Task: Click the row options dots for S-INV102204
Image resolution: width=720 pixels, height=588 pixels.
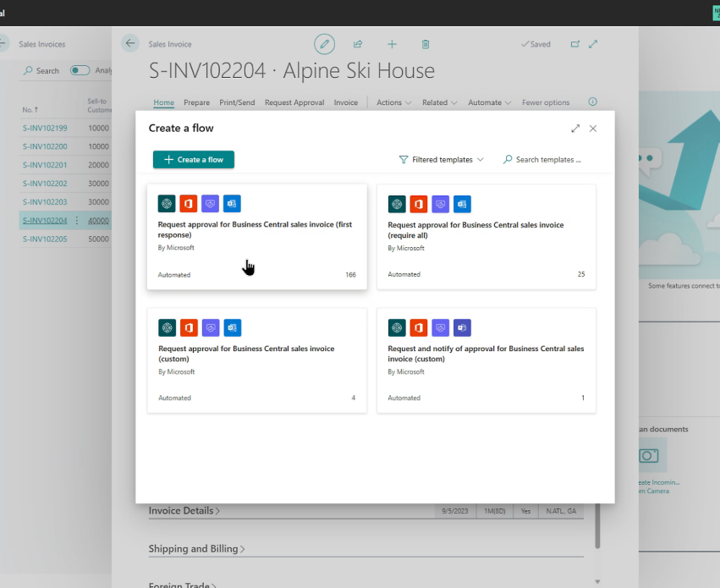Action: (x=77, y=220)
